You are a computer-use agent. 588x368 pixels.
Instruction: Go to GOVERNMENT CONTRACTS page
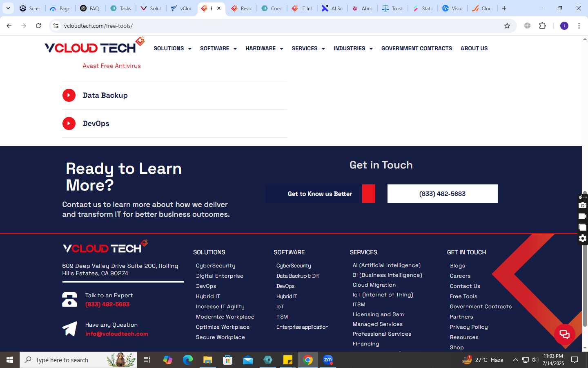[416, 48]
